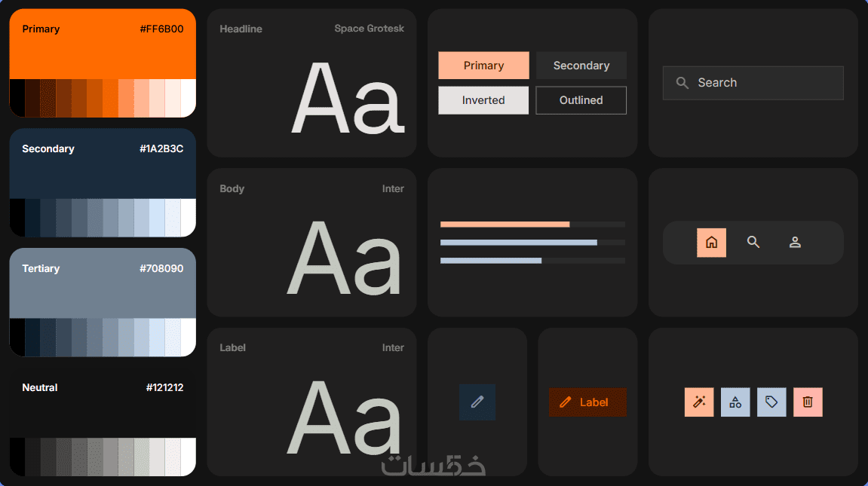The image size is (868, 486).
Task: Open the profile person icon
Action: pos(795,242)
